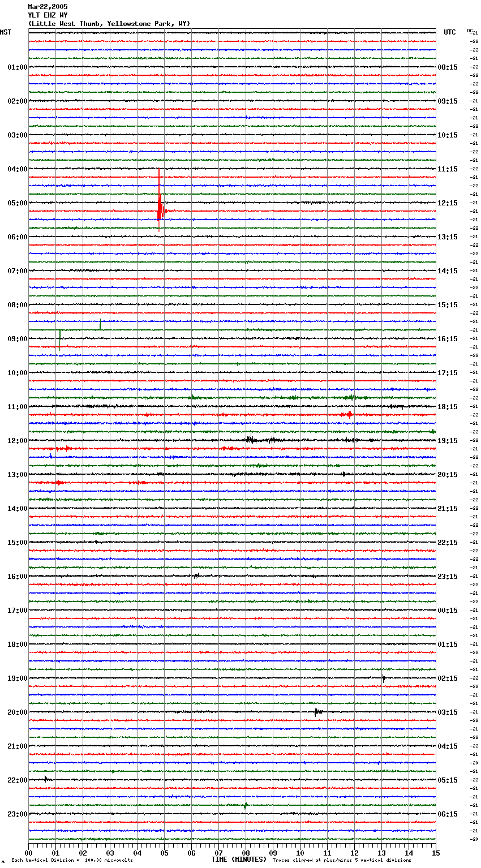Click the 16:15 UTC time label
This screenshot has height=868, width=481.
(x=448, y=339)
